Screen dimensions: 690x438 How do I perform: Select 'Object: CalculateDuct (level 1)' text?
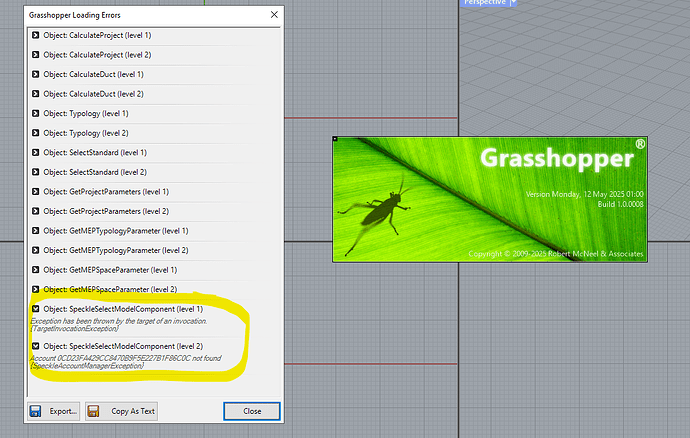click(93, 74)
